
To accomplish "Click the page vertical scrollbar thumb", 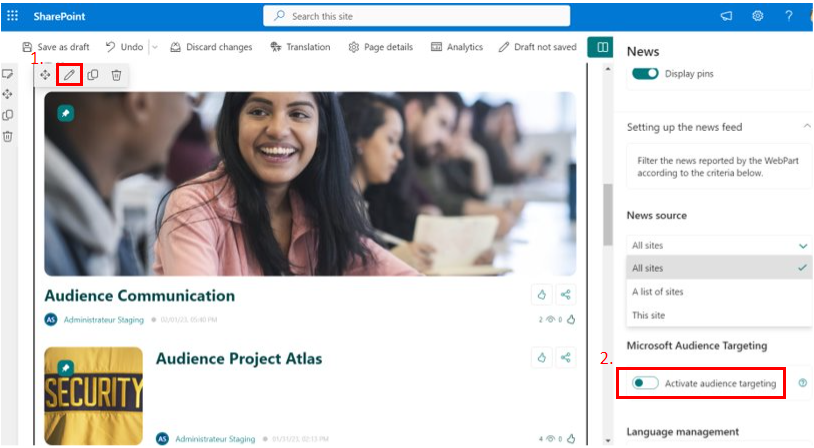I will point(608,214).
